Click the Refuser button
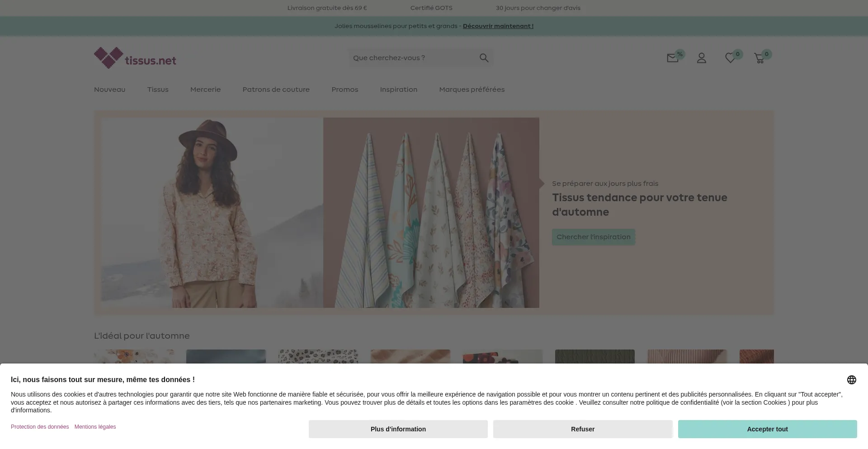Viewport: 868px width, 449px height. point(583,429)
